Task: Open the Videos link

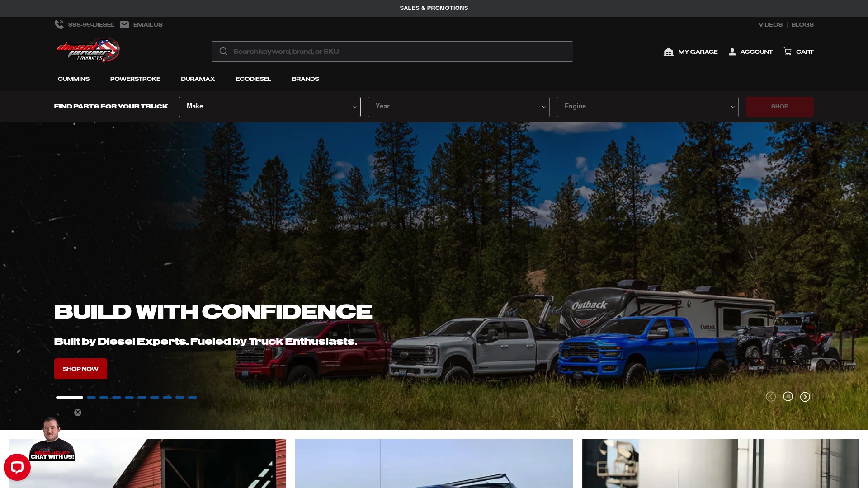Action: point(770,25)
